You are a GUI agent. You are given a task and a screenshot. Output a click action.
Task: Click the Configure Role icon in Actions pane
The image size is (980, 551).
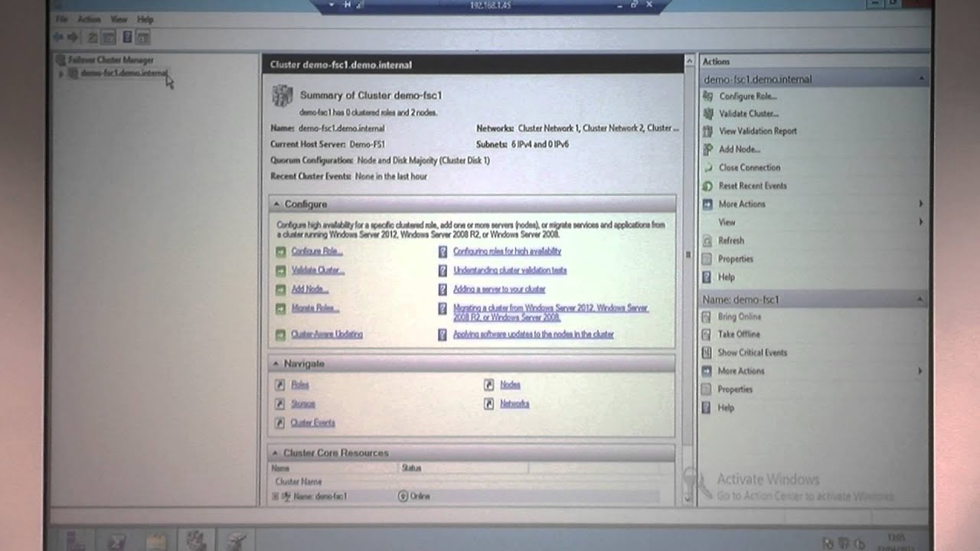point(707,96)
